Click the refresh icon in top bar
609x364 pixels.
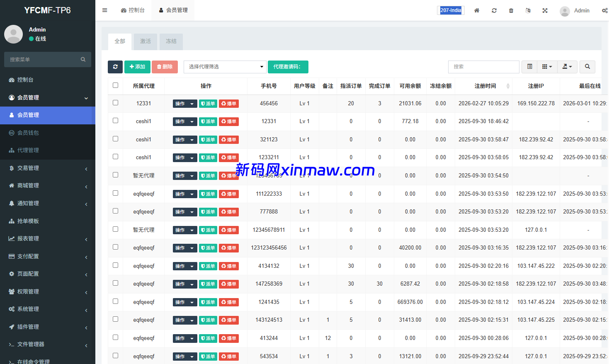tap(494, 10)
